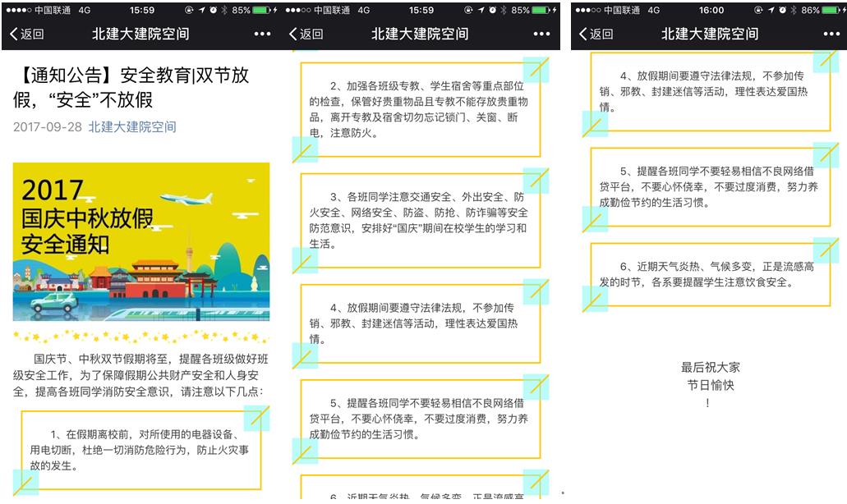Viewport: 847px width, 504px height.
Task: Click the yellow star divider below the banner
Action: (x=140, y=337)
